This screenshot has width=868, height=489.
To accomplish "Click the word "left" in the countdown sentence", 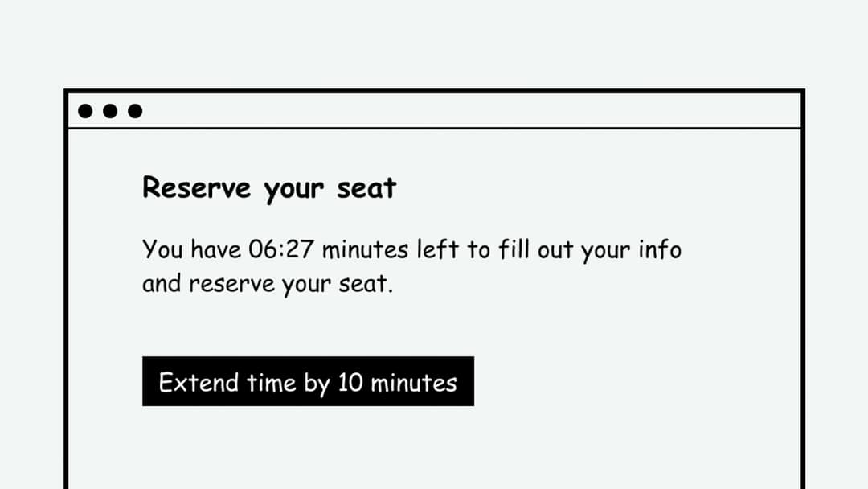I will (x=440, y=249).
